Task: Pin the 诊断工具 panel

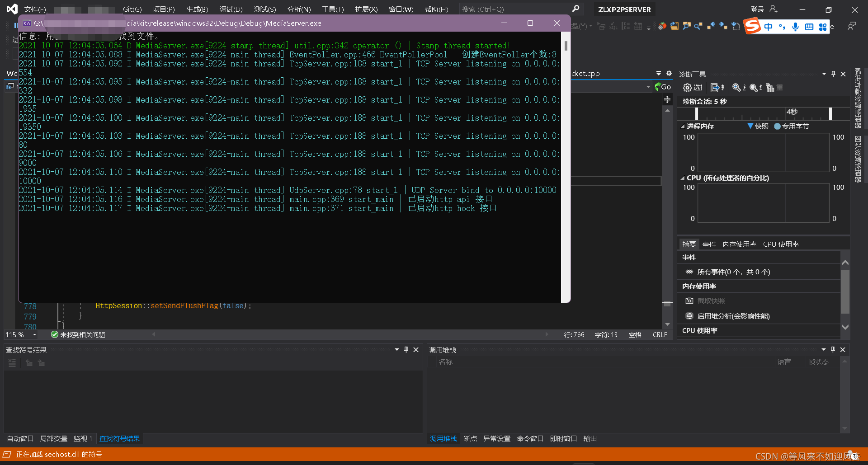Action: (834, 74)
